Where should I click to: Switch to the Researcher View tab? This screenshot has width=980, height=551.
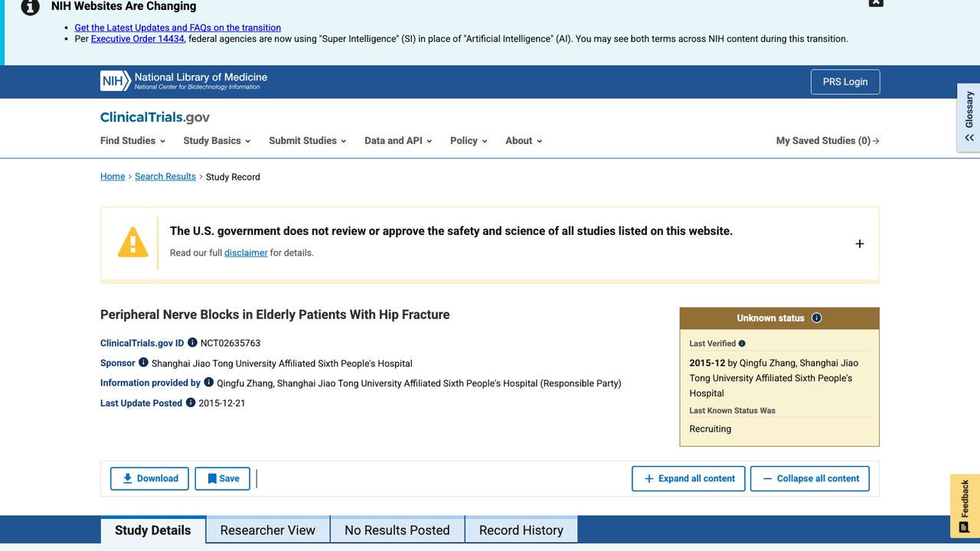[x=268, y=530]
